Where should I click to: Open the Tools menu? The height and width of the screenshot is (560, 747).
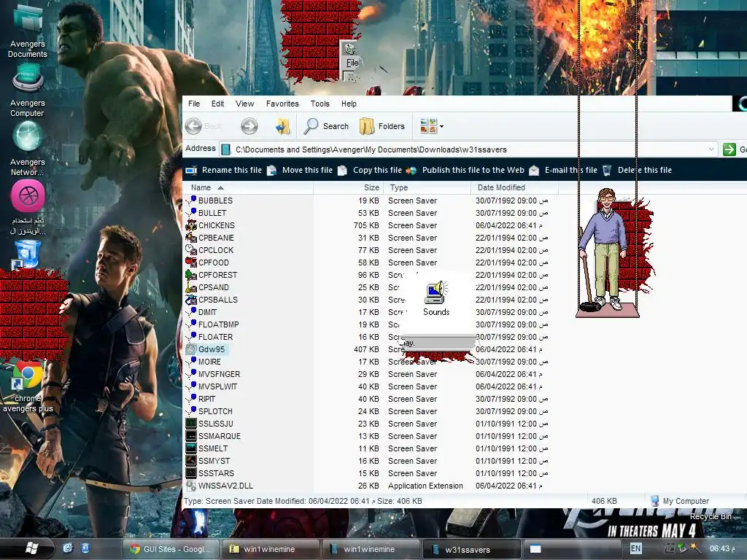tap(320, 104)
